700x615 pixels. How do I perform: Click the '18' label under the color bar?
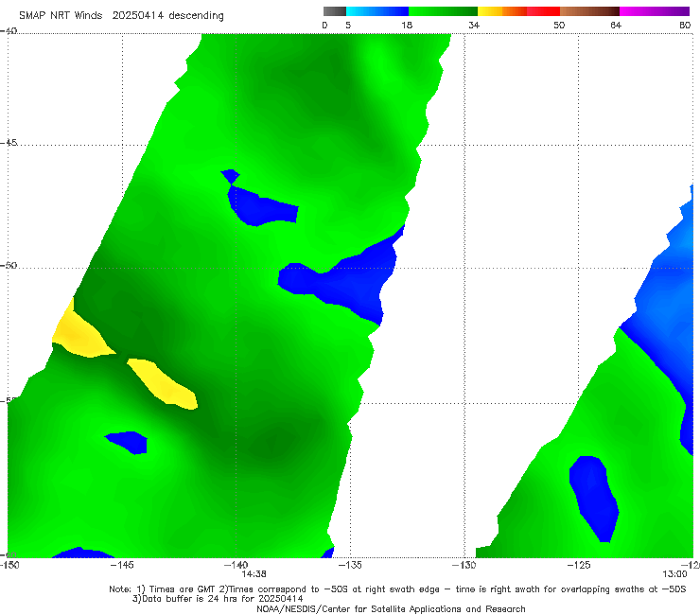click(407, 25)
